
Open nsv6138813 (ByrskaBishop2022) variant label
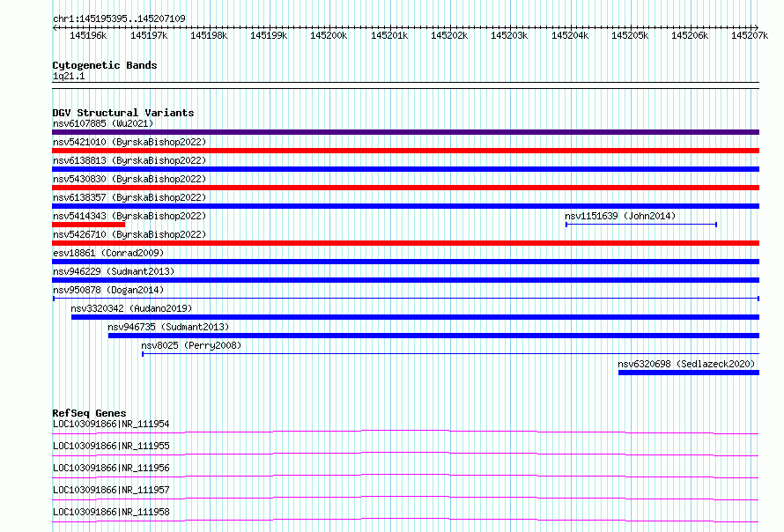click(129, 160)
